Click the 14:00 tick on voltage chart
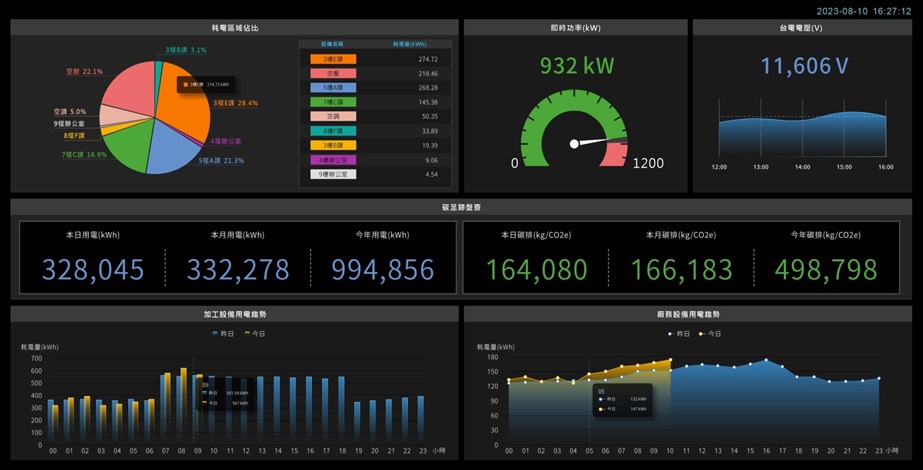Viewport: 923px width, 470px height. click(x=802, y=167)
